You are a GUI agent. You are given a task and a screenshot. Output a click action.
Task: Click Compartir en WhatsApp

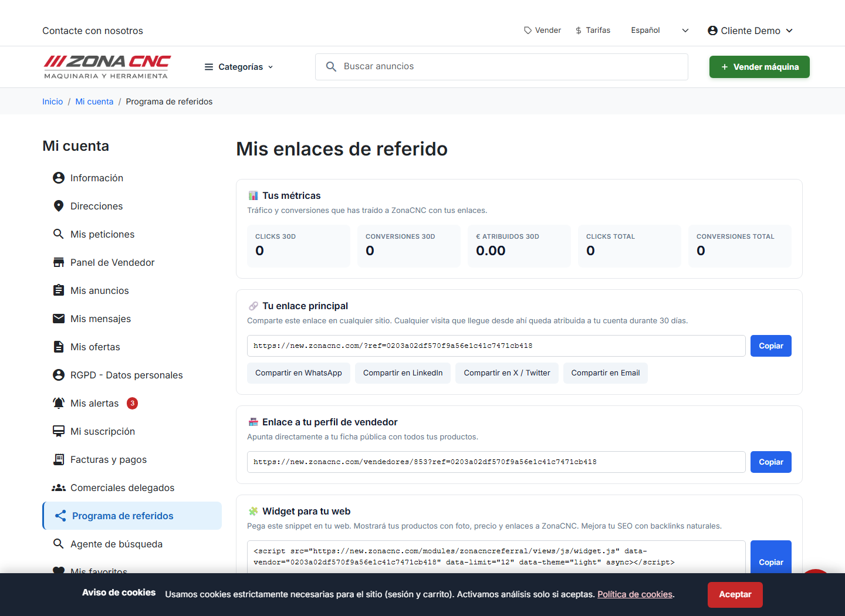pos(299,373)
